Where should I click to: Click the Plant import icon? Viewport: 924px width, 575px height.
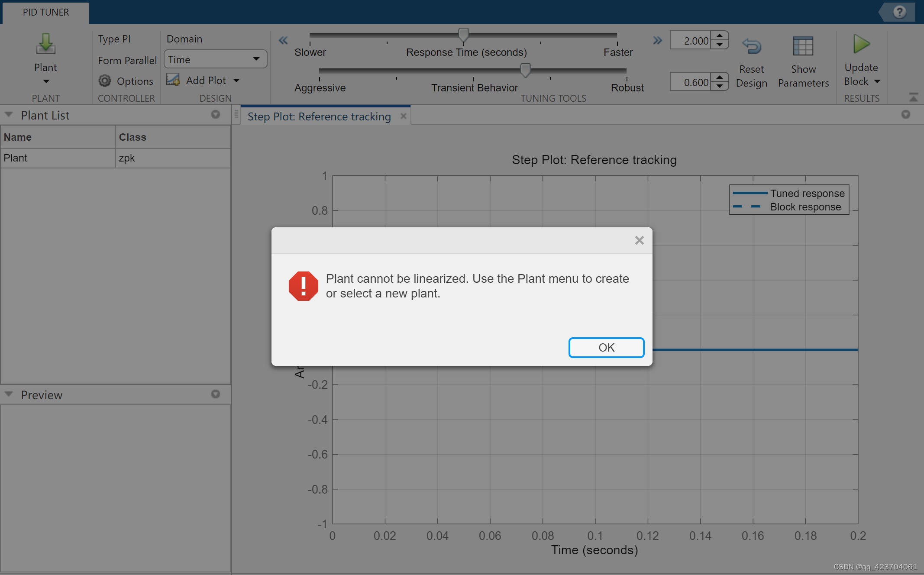(45, 45)
